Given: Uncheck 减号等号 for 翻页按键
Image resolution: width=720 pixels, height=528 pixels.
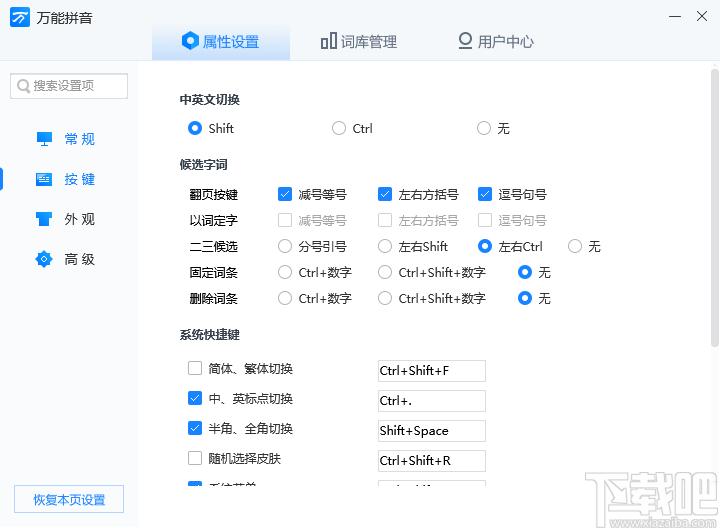Looking at the screenshot, I should coord(285,194).
